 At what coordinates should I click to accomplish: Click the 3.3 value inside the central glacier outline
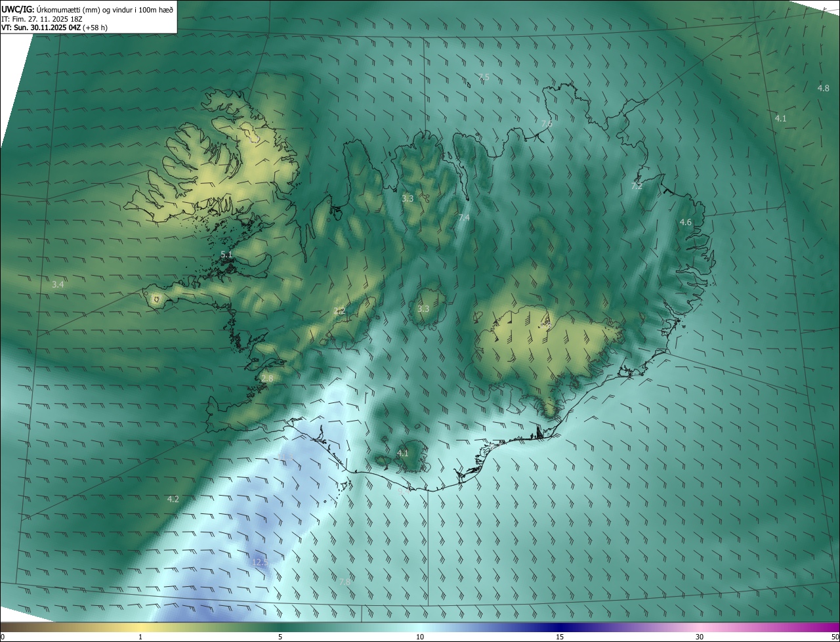click(423, 309)
